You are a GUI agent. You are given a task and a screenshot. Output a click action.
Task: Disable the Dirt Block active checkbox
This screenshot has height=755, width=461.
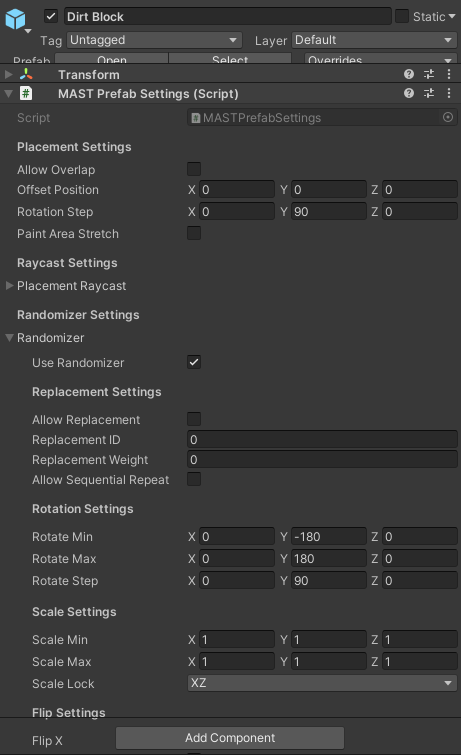tap(51, 16)
